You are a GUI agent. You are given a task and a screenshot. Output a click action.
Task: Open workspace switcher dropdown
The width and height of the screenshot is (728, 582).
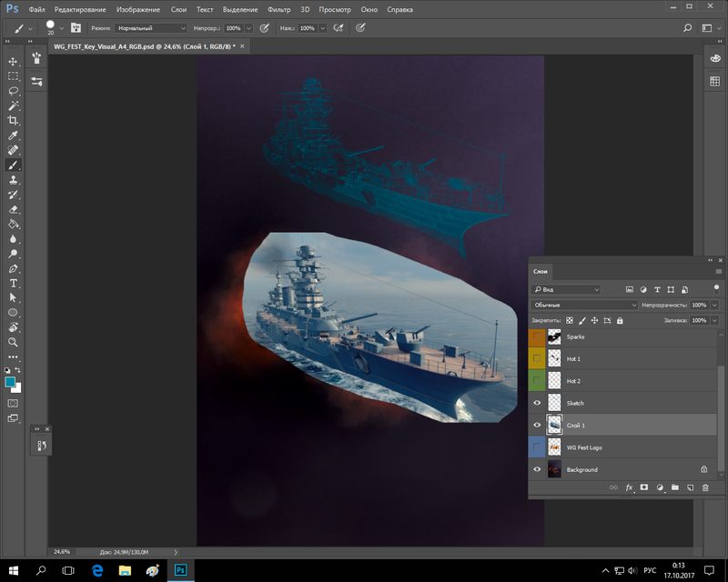coord(710,28)
